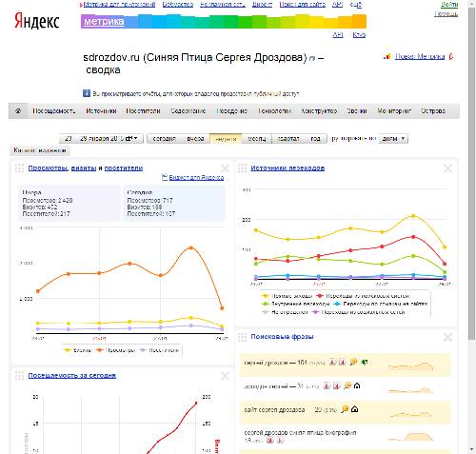The height and width of the screenshot is (454, 476).
Task: Toggle Внутренние переходы legend item
Action: [295, 304]
